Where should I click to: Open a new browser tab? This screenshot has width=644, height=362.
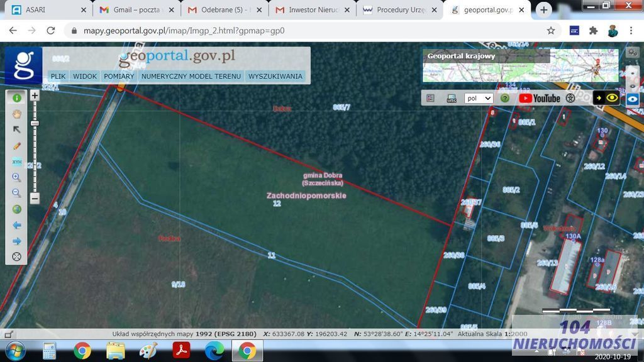pos(543,10)
